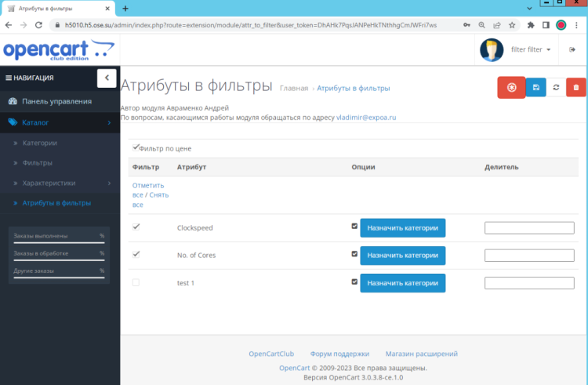Bookmark this page with the star icon
Screen dimensions: 588x385
coord(511,25)
